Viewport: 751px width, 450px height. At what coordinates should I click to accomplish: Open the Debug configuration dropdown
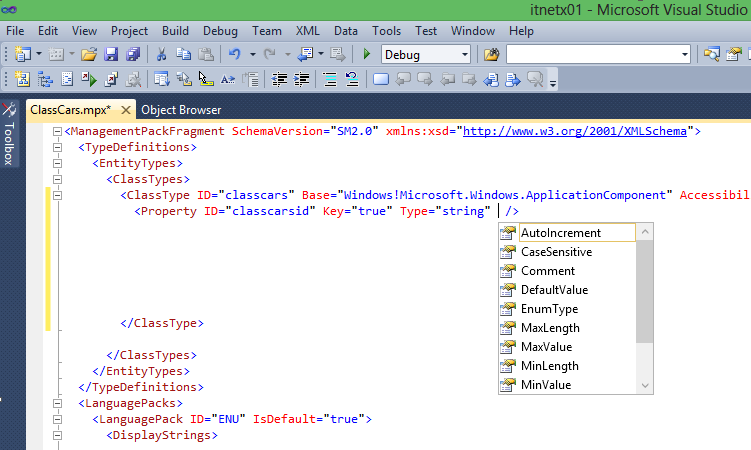[x=464, y=54]
